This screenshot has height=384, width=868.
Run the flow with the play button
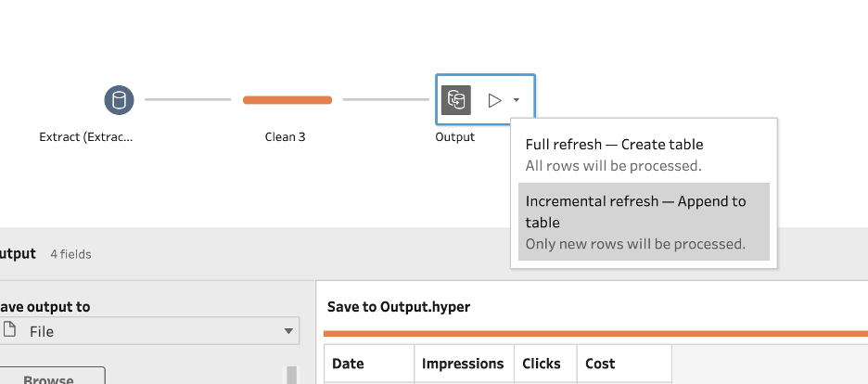(x=494, y=100)
